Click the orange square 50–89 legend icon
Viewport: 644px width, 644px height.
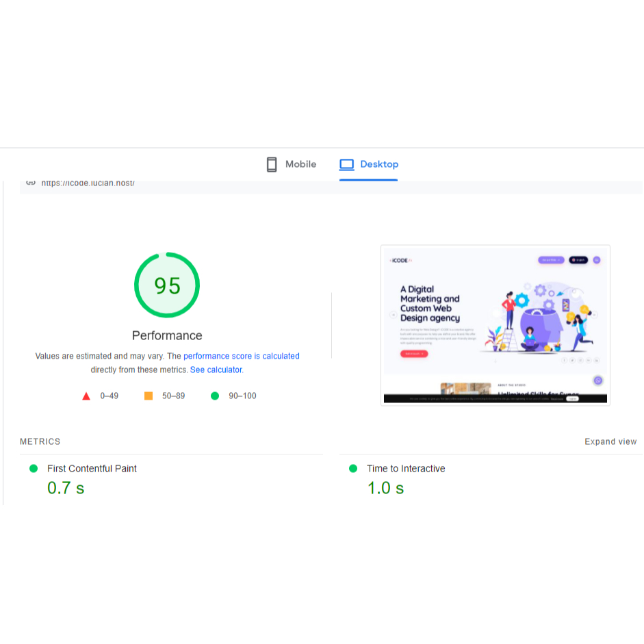tap(149, 396)
